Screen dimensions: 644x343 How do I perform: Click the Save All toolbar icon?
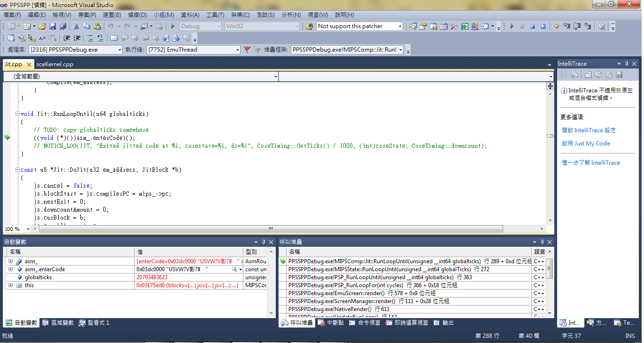(x=63, y=27)
